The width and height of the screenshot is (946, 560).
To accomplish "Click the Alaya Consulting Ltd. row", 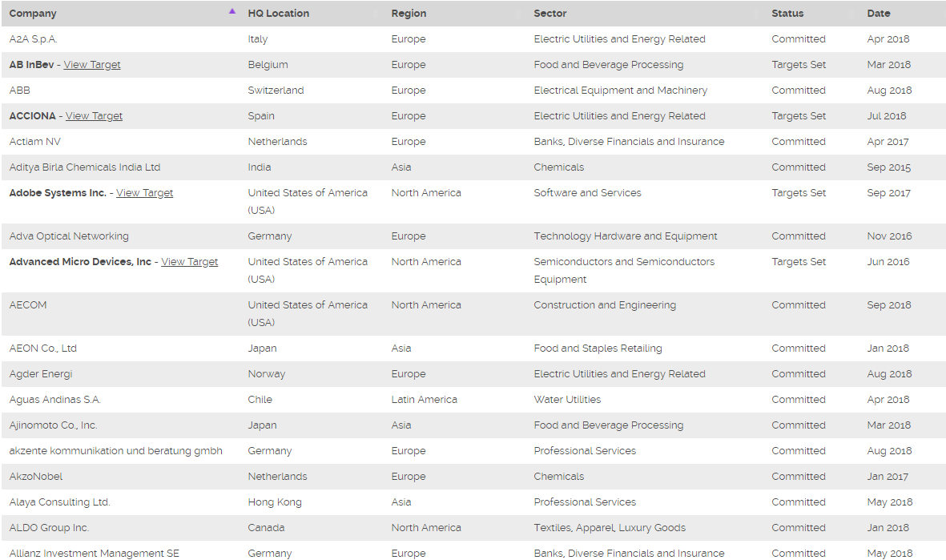I will (60, 502).
